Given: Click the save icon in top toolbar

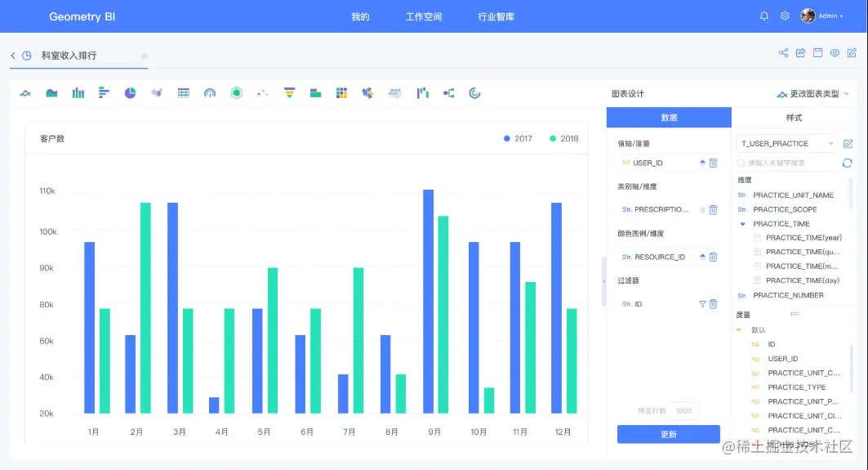Looking at the screenshot, I should click(x=817, y=52).
